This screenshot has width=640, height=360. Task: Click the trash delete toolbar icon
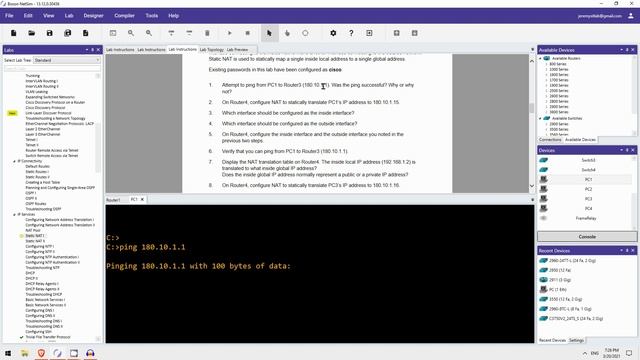click(x=207, y=33)
